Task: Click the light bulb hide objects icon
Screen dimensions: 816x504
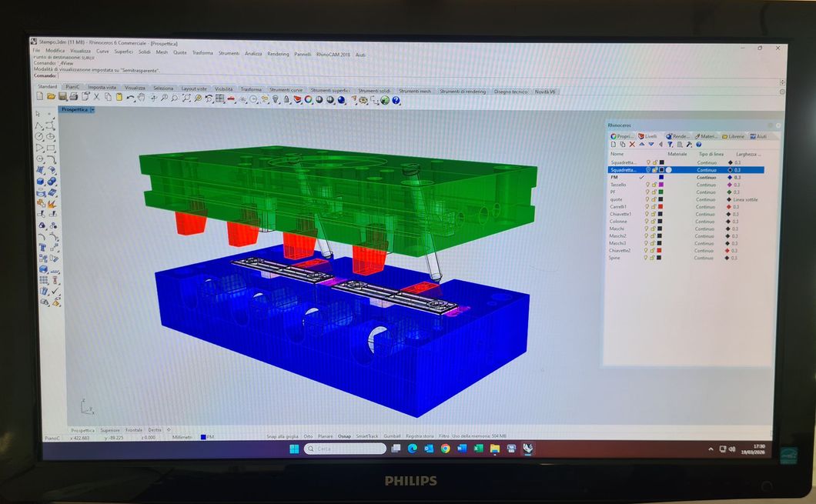Action: pos(276,99)
